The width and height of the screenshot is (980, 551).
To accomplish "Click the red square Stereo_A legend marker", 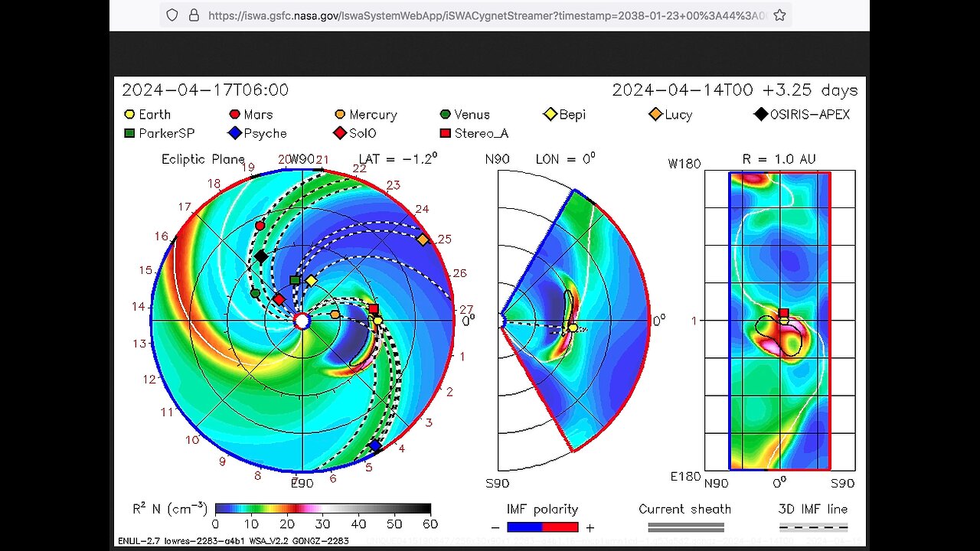I will point(446,133).
